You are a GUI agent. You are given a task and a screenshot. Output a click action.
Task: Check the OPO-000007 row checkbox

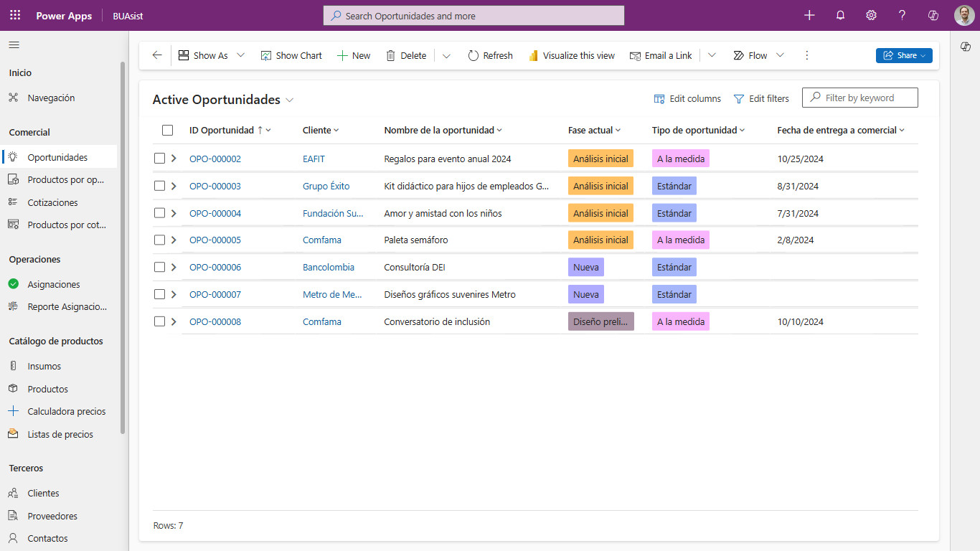(159, 294)
